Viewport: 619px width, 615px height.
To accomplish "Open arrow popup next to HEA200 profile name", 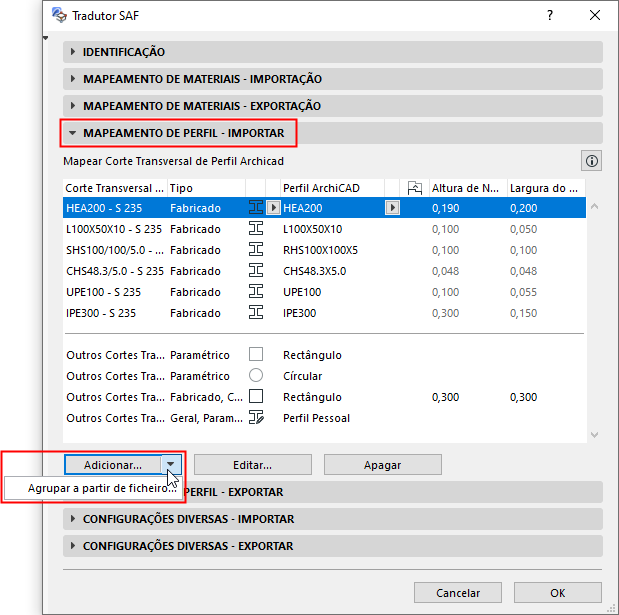I will coord(392,208).
